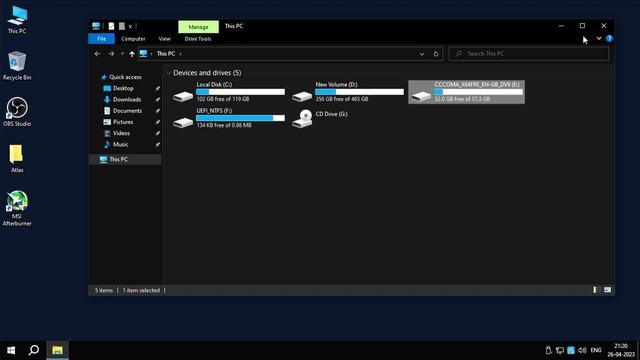The image size is (640, 360).
Task: Click the 356 GB free of 465 GB text
Action: pyautogui.click(x=342, y=99)
